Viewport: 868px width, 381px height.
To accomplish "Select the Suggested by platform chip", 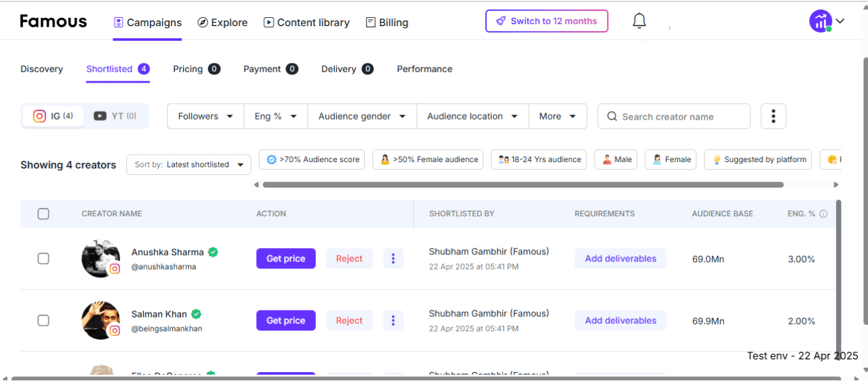I will 758,160.
